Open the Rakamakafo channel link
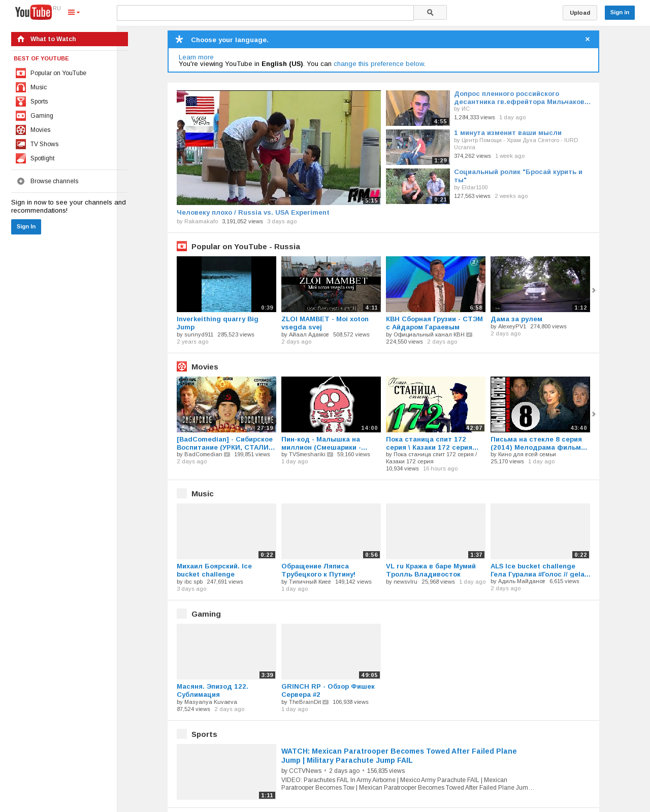 (201, 221)
